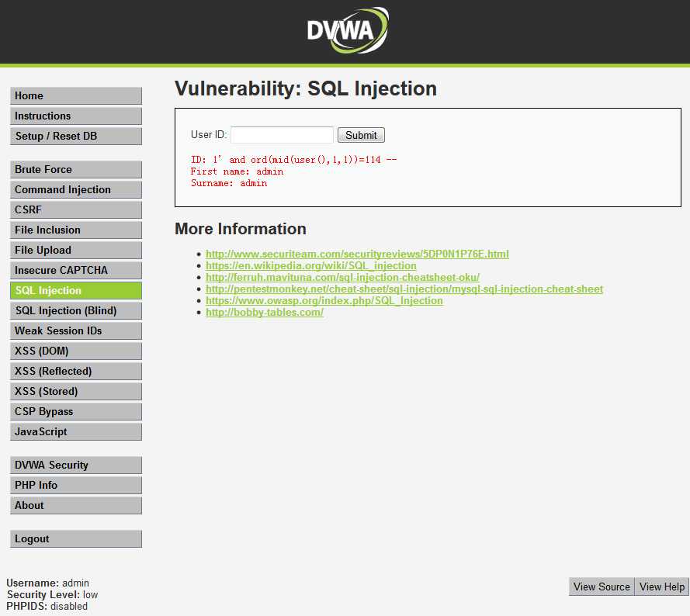
Task: Click the DVWA logo in header
Action: (348, 30)
